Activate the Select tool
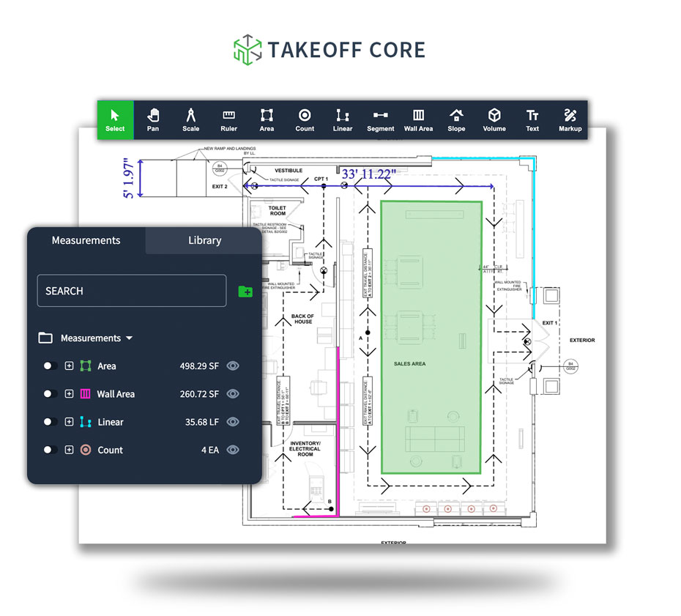 tap(115, 120)
